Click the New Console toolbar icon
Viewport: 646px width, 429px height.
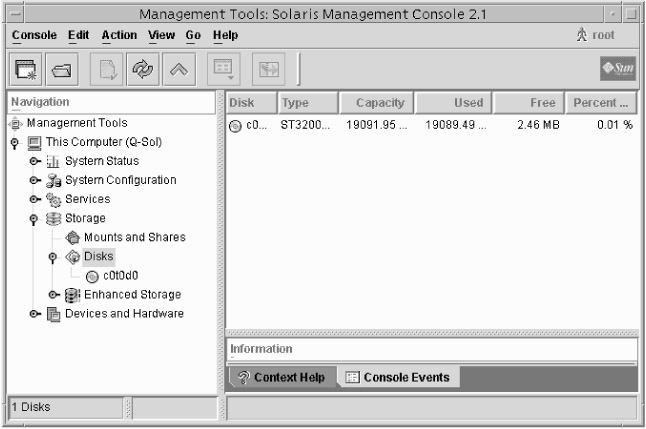click(x=25, y=71)
